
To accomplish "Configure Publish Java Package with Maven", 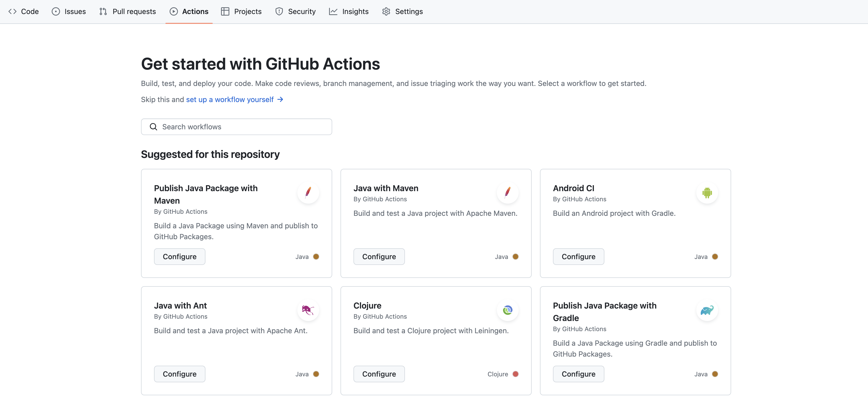I will [x=179, y=256].
